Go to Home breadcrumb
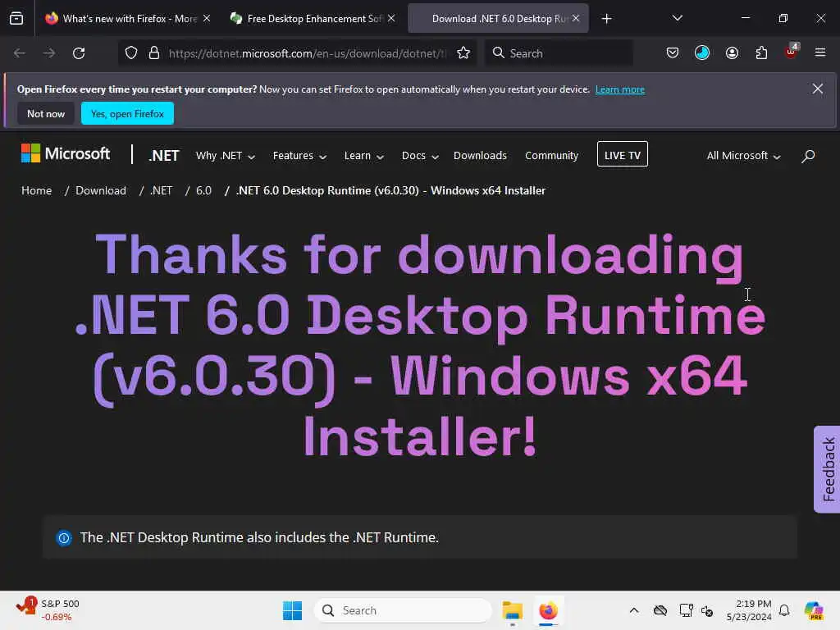Viewport: 840px width, 630px height. click(36, 190)
